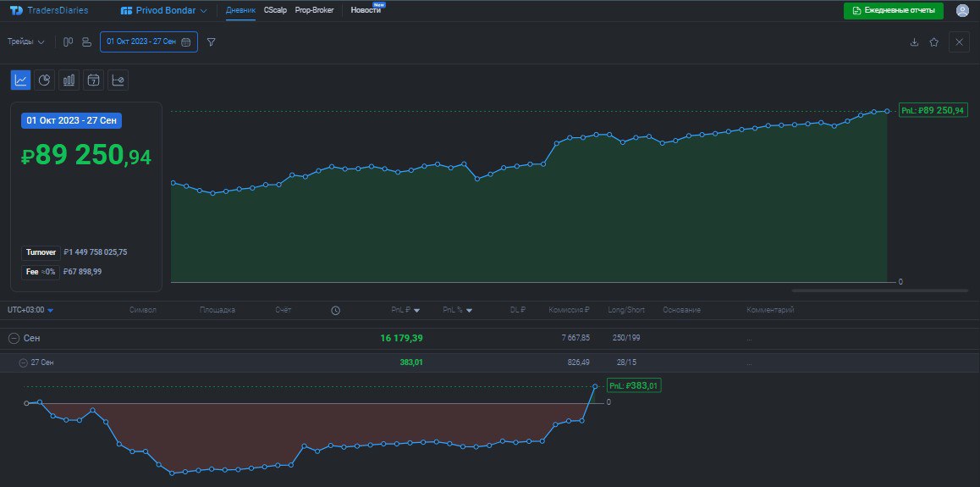Open the filter funnel icon
This screenshot has width=980, height=487.
(212, 42)
